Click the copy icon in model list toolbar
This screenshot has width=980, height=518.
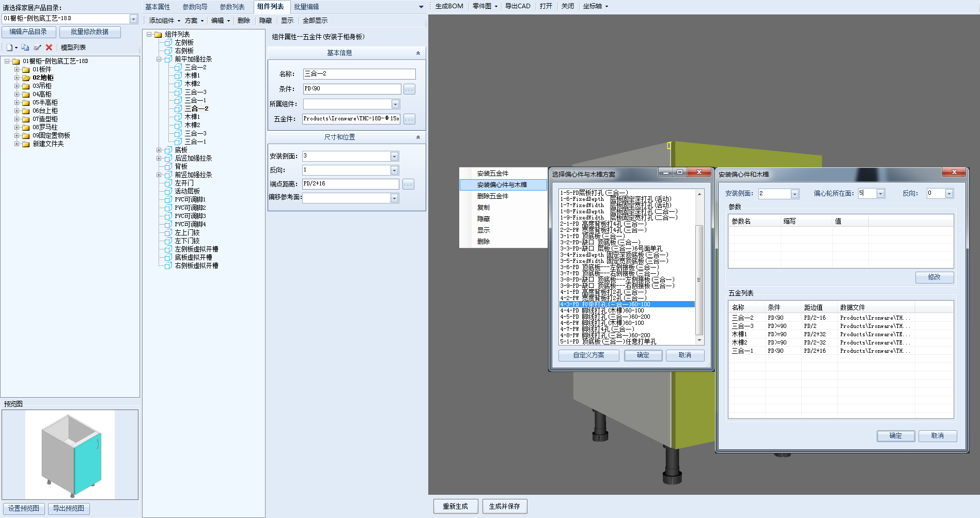[x=25, y=48]
